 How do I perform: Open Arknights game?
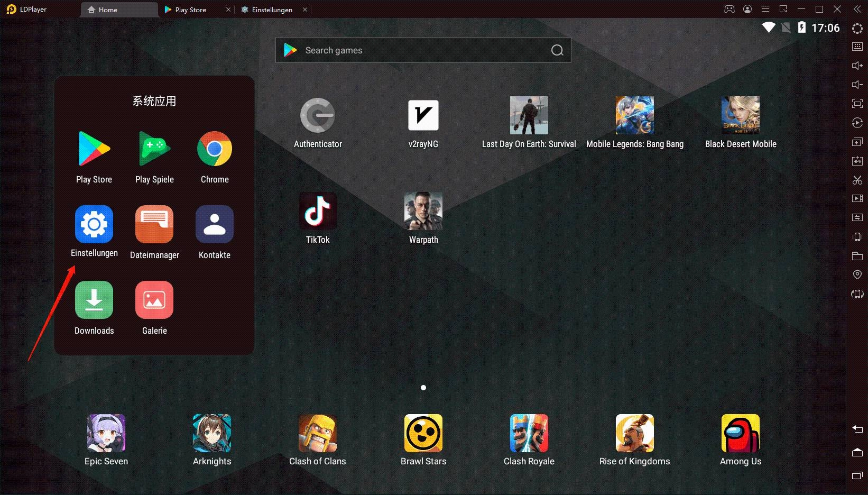(x=212, y=433)
